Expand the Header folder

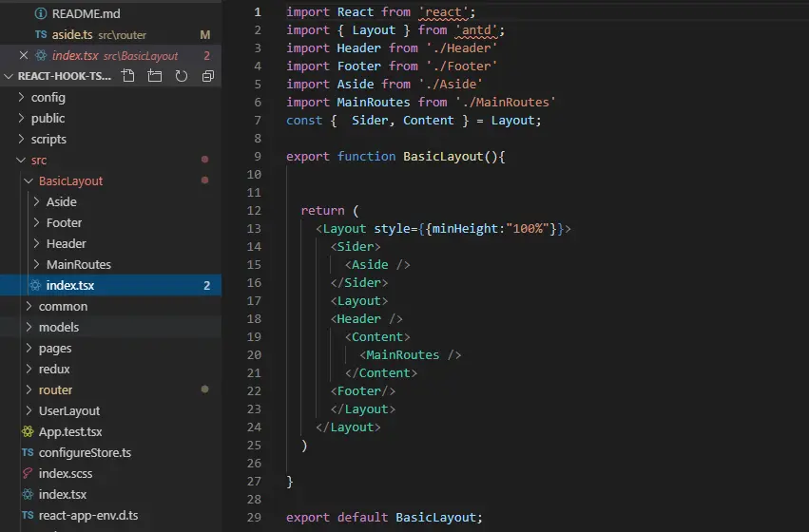coord(36,243)
